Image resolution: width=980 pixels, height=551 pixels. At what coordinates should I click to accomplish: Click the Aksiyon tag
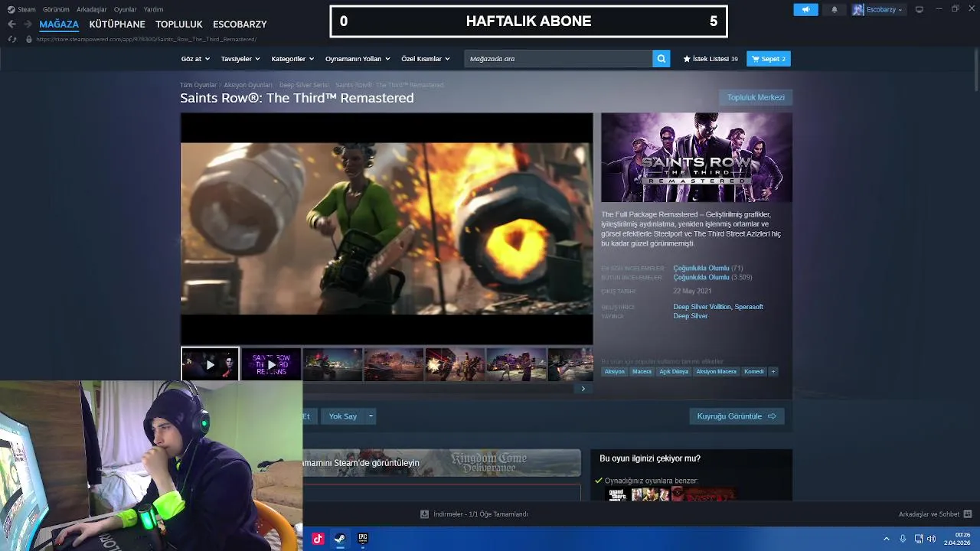614,372
